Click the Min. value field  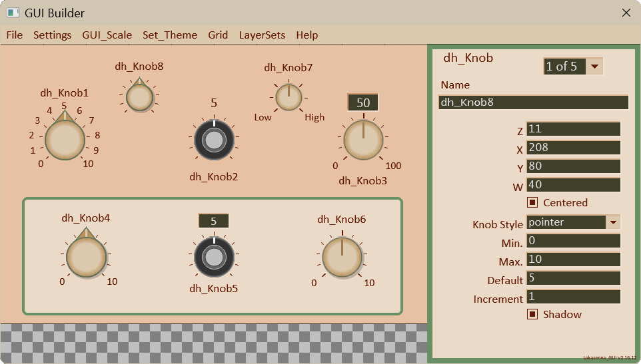coord(573,241)
